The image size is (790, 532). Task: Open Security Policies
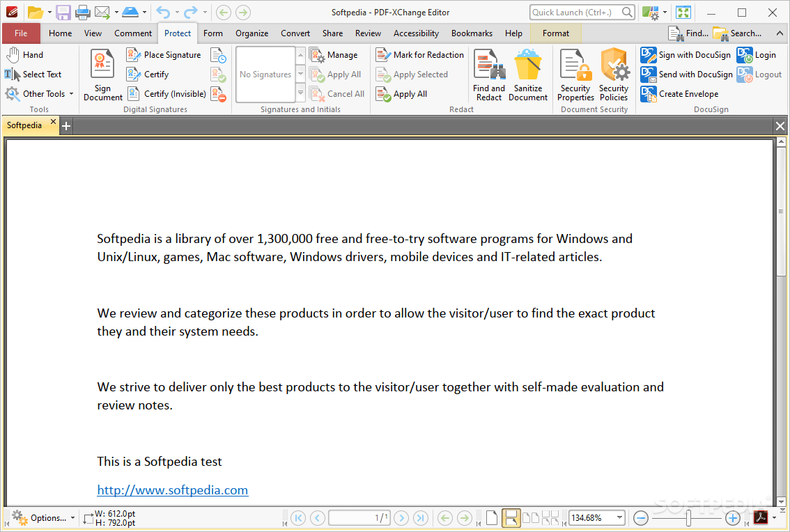(614, 76)
